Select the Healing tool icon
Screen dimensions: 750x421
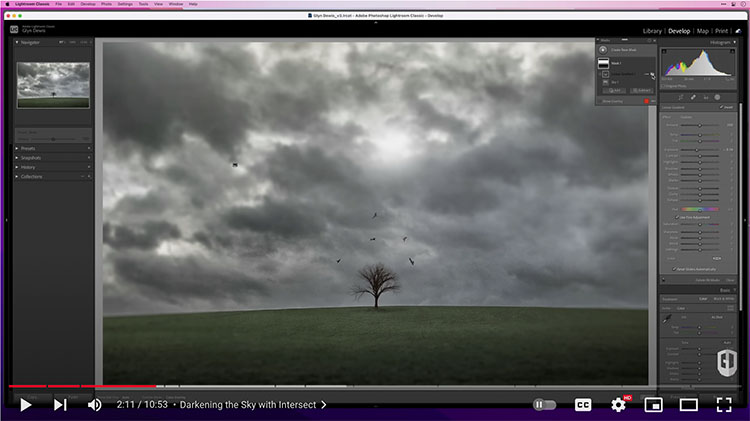(x=693, y=98)
